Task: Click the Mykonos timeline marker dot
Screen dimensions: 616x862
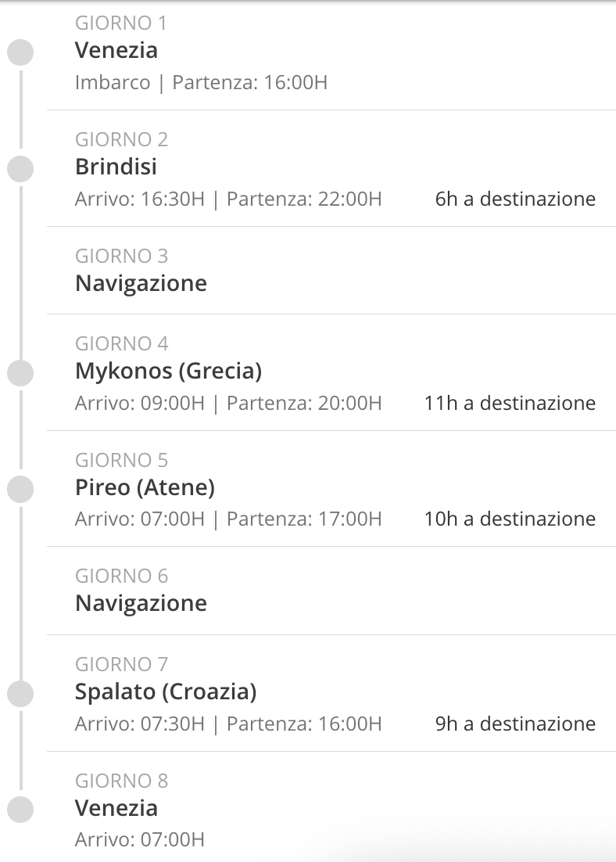Action: (20, 373)
